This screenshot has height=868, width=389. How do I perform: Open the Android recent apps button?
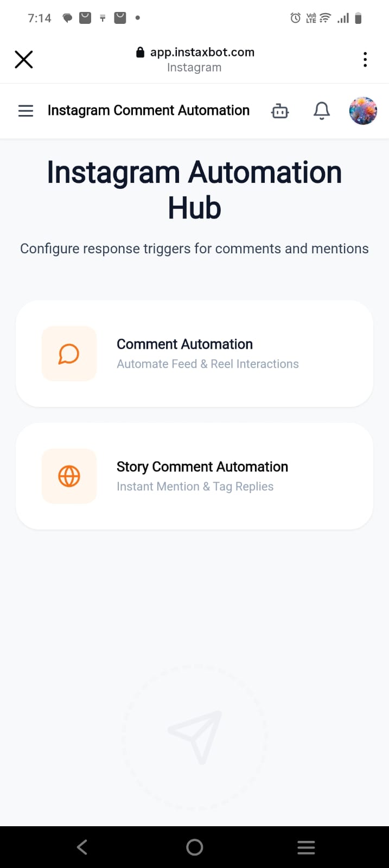pyautogui.click(x=306, y=847)
